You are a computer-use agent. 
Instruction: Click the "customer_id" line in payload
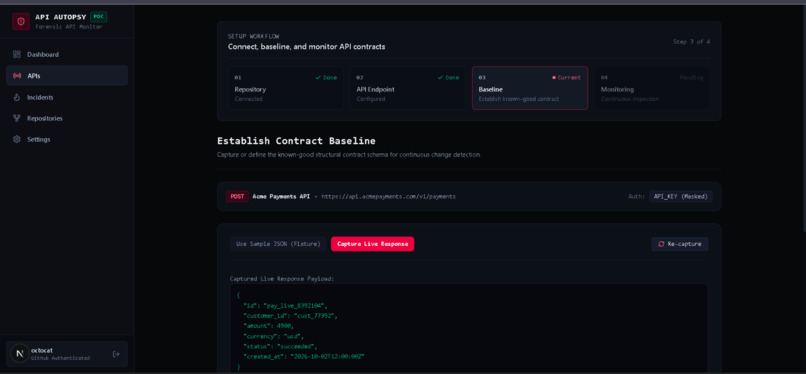coord(290,315)
